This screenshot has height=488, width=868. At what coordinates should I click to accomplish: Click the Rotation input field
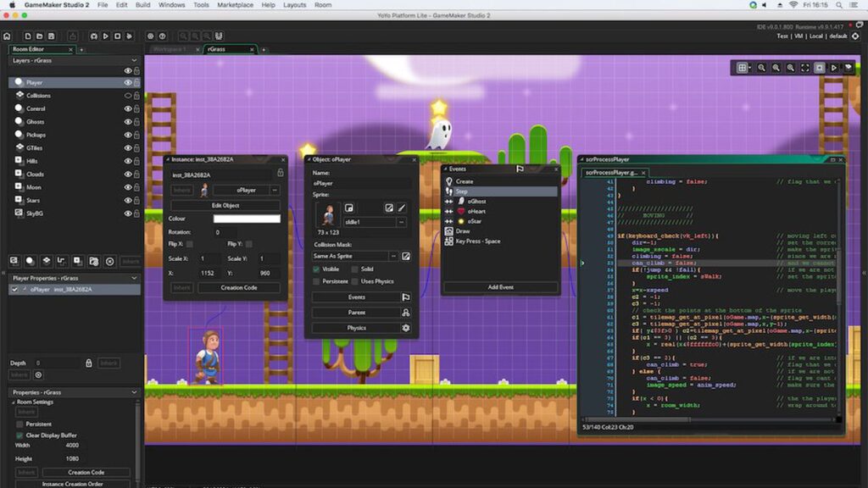[x=225, y=232]
